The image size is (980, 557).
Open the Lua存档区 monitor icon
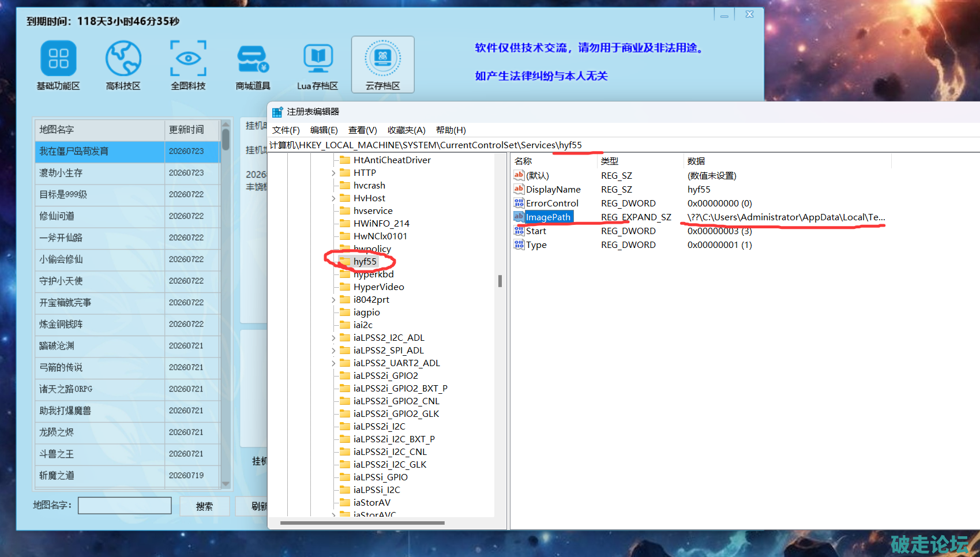318,58
